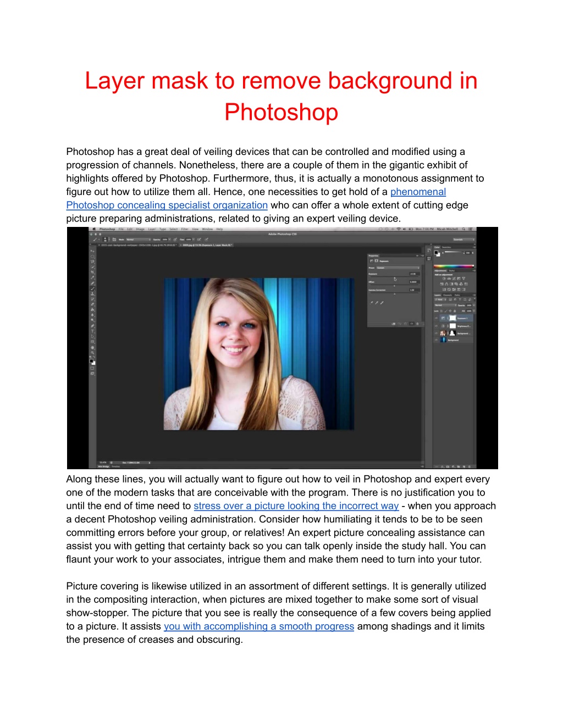The image size is (563, 728).
Task: Add a Curves adjustment from Adjustments panel
Action: (x=454, y=279)
